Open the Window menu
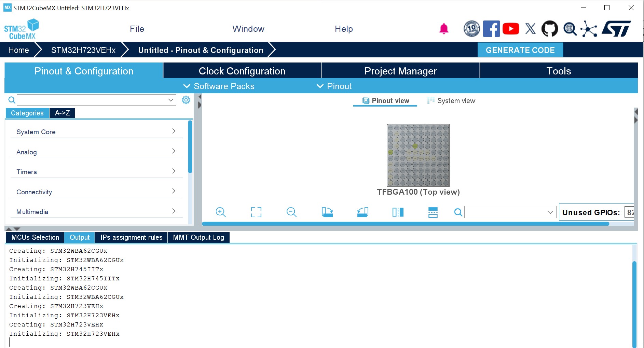The image size is (644, 348). 248,29
